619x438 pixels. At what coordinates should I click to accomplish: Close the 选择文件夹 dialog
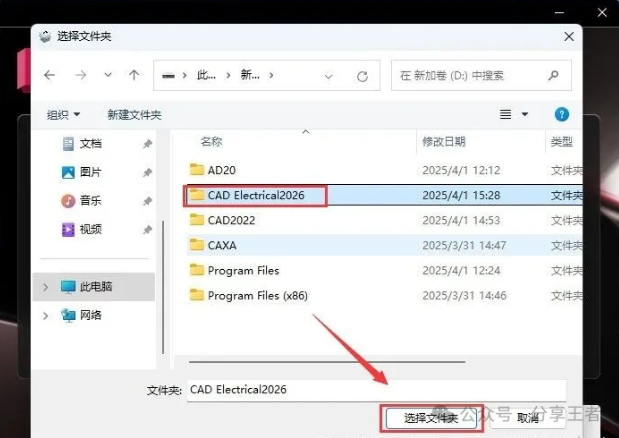(x=569, y=37)
